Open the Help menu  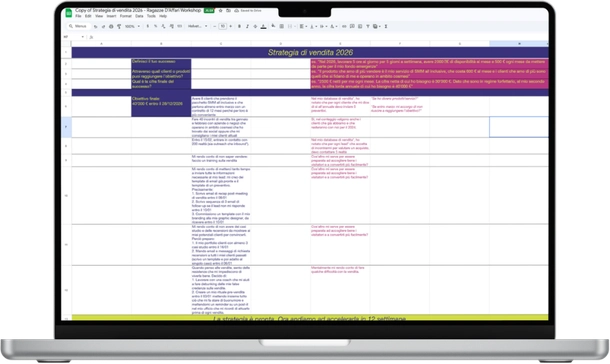pos(163,16)
